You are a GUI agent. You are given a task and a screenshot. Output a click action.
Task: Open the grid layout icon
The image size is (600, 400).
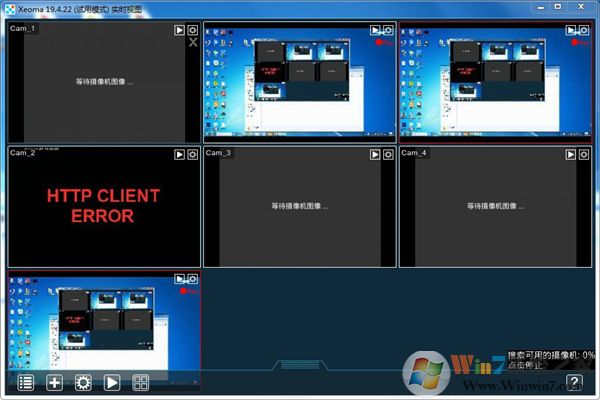coord(141,382)
